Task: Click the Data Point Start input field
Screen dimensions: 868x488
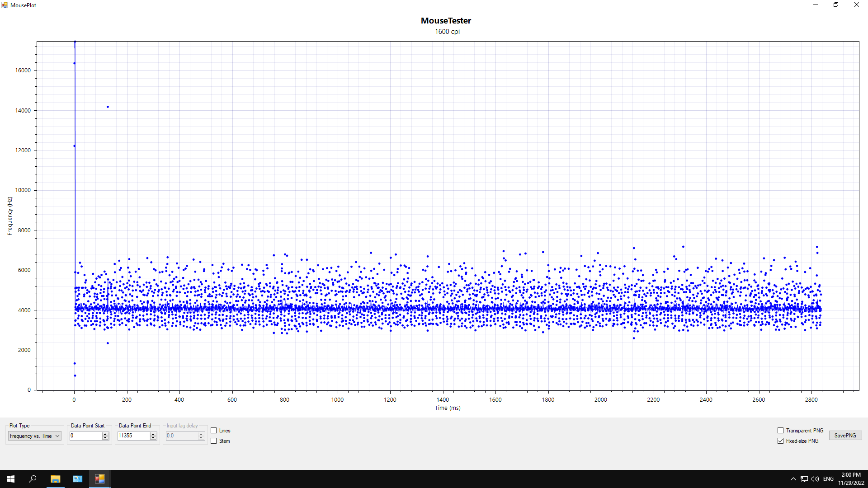Action: [x=85, y=436]
